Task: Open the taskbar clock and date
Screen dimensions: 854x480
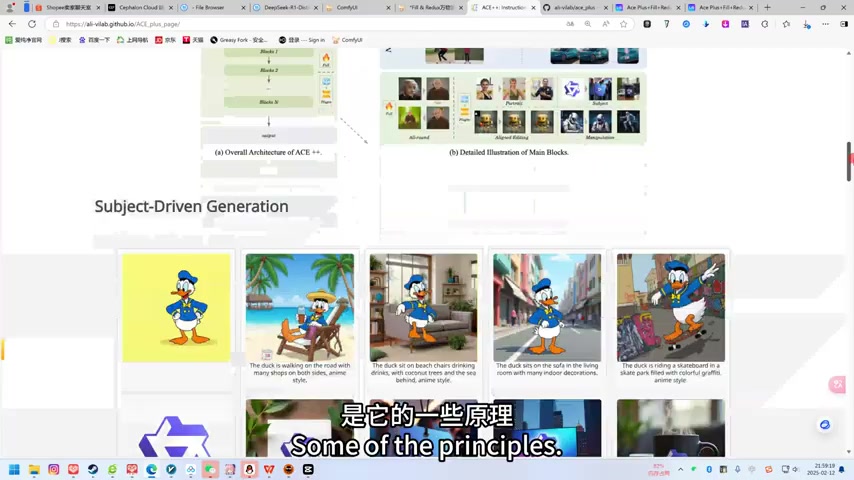Action: pos(821,469)
